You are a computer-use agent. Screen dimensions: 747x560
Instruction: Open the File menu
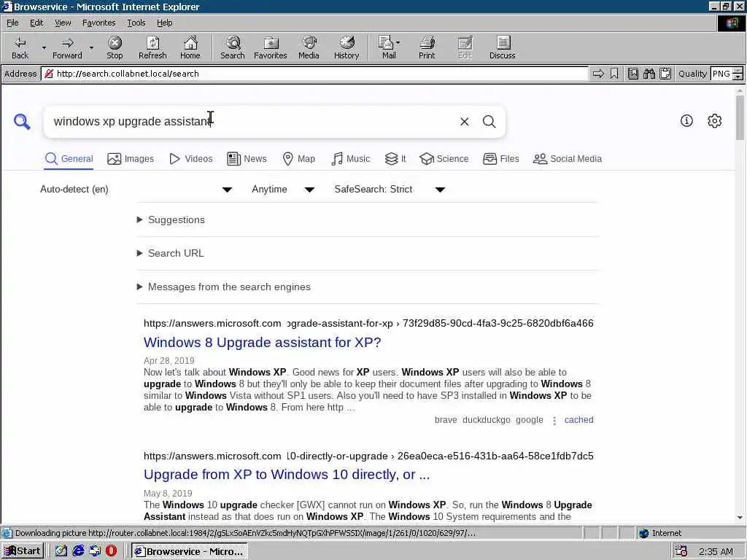click(x=12, y=23)
